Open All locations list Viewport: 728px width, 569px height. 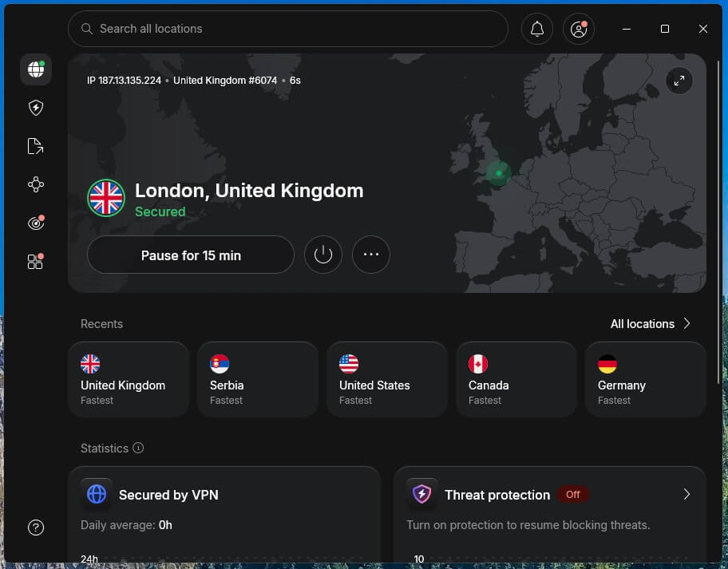tap(651, 323)
